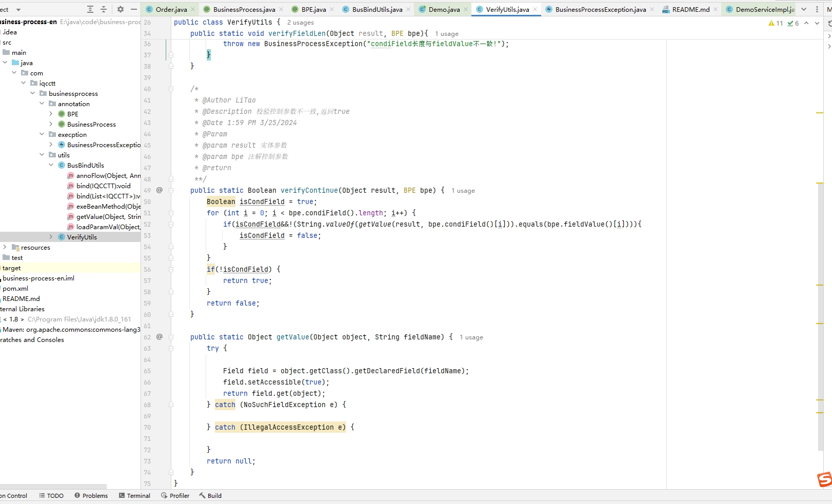The height and width of the screenshot is (504, 832).
Task: Expand the BusinessProcess annotation node
Action: coord(51,124)
